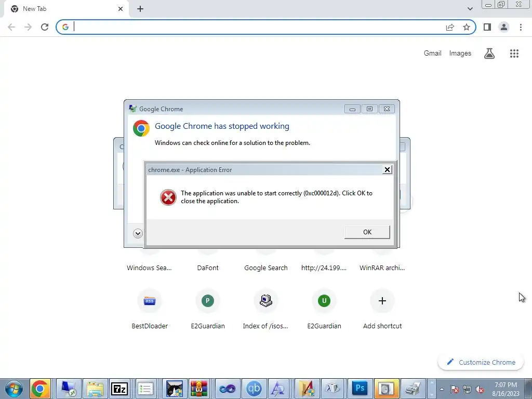Open Windows Explorer from the taskbar

(x=95, y=389)
